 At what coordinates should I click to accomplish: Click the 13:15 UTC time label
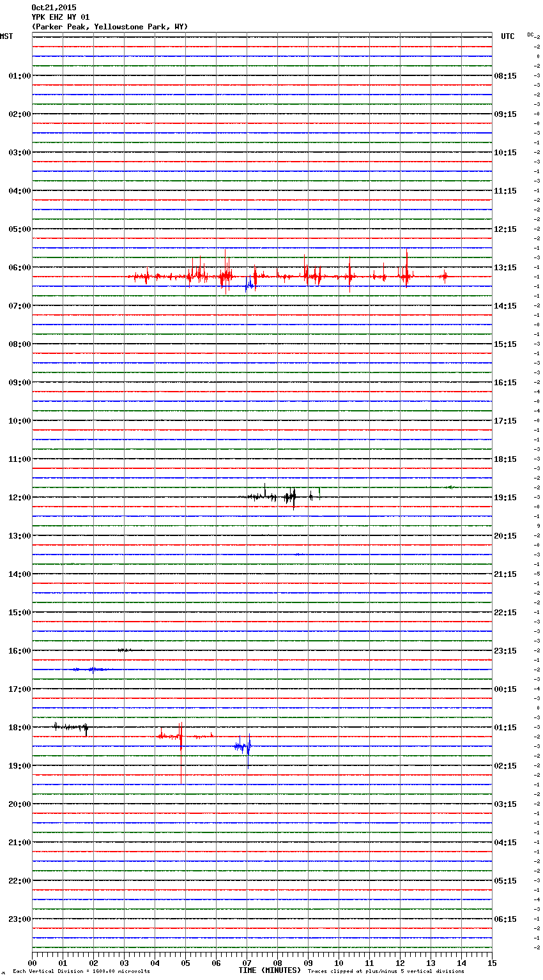click(x=505, y=268)
